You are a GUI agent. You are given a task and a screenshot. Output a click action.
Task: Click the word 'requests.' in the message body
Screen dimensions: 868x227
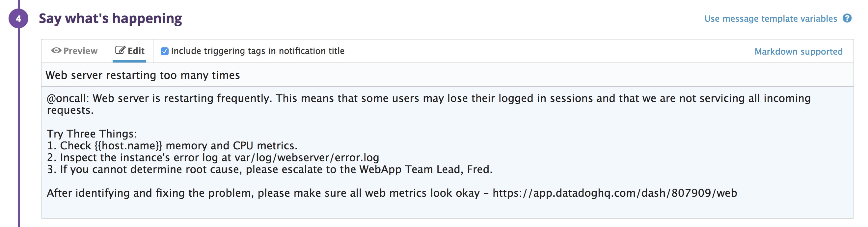tap(70, 110)
